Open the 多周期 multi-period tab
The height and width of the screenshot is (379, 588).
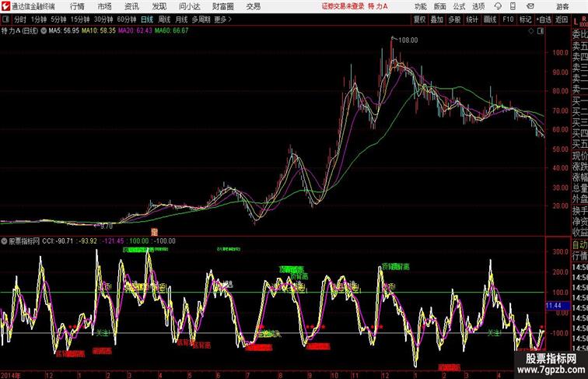tap(201, 19)
